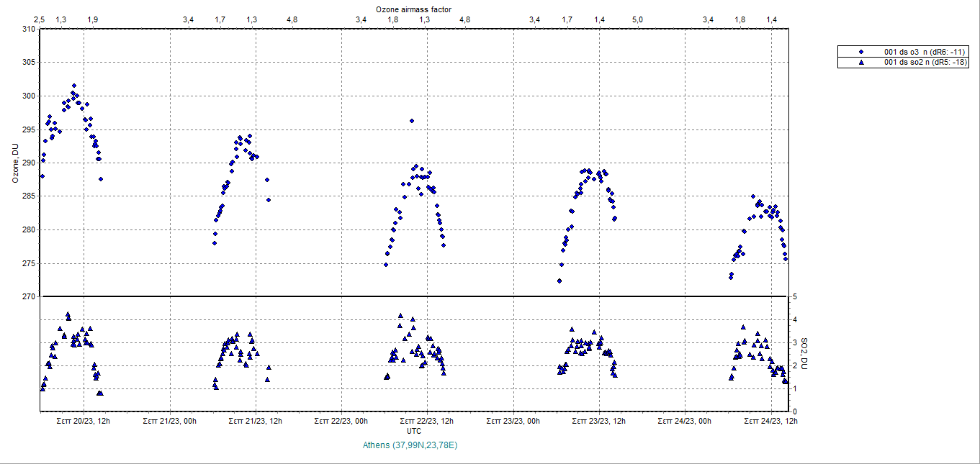Click the highest ozone point on Sept 20
The width and height of the screenshot is (980, 464).
tap(73, 86)
